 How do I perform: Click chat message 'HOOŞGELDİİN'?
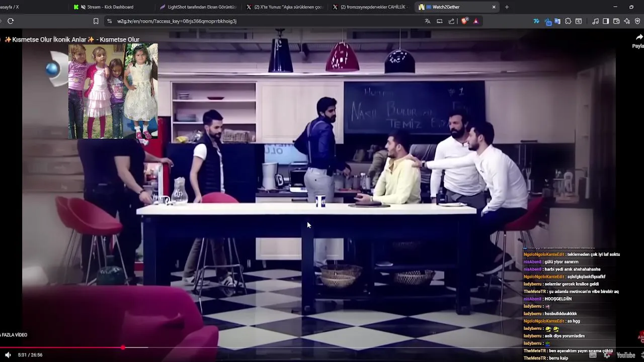(558, 299)
